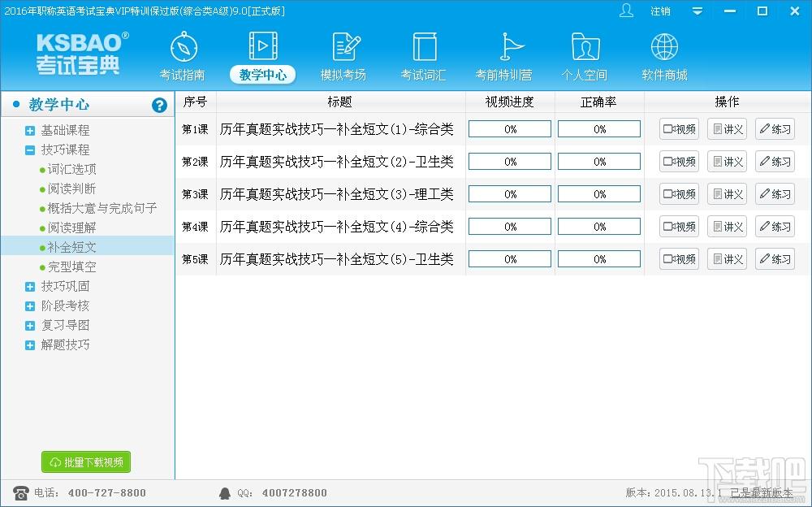Click phone number 400-727-8800

pyautogui.click(x=106, y=492)
